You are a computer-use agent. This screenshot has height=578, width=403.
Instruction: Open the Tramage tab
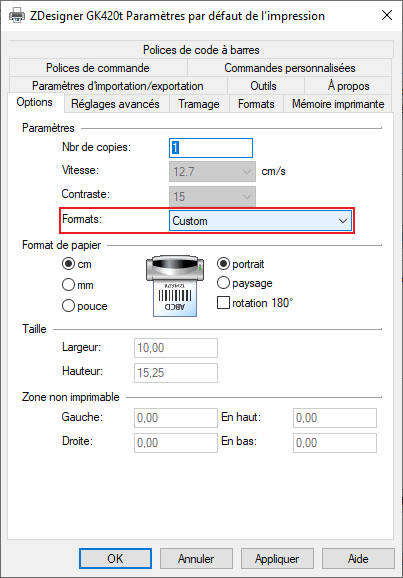[199, 104]
